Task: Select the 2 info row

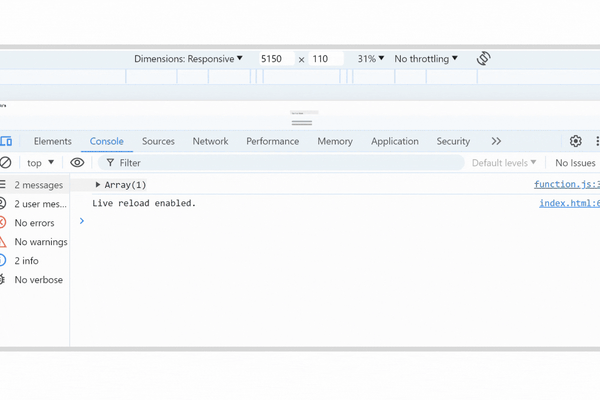Action: click(x=34, y=261)
